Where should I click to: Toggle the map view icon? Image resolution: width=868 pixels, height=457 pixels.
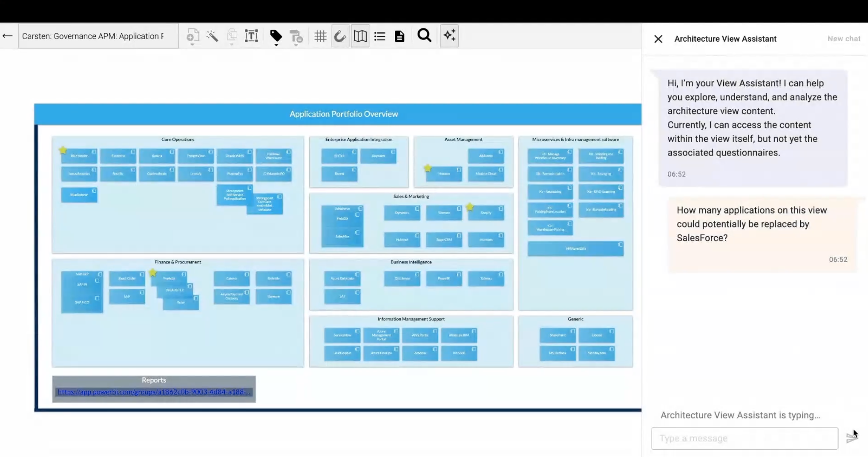point(360,36)
